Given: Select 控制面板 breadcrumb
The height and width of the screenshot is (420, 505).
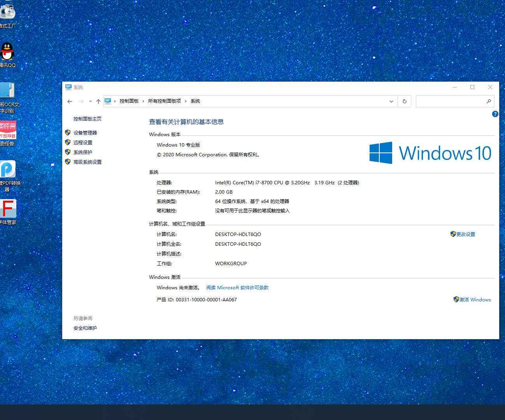Looking at the screenshot, I should (129, 101).
